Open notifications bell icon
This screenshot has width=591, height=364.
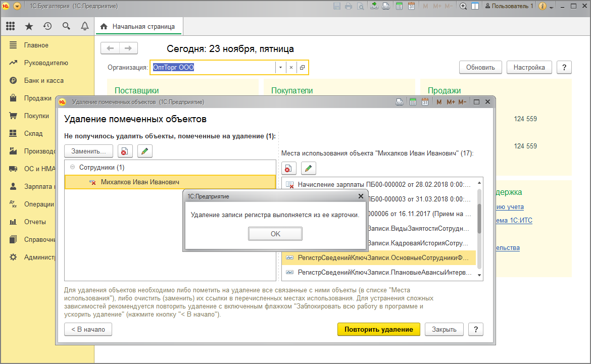coord(85,26)
